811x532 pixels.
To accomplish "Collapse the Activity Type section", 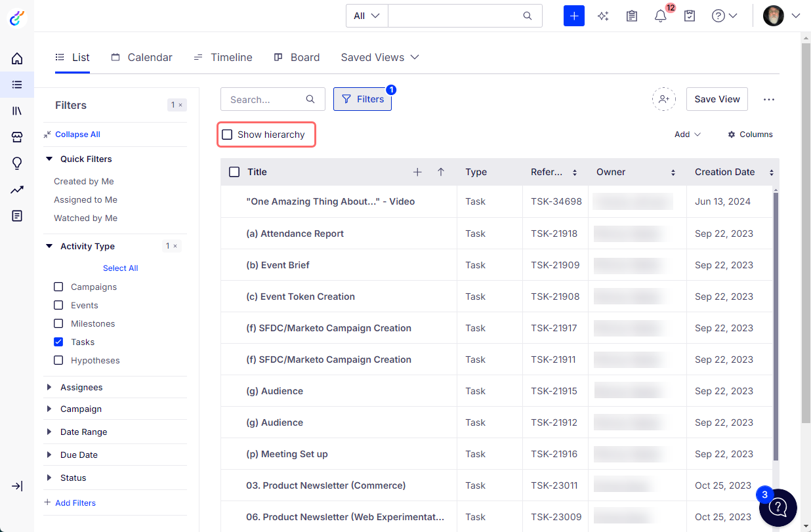I will [49, 246].
